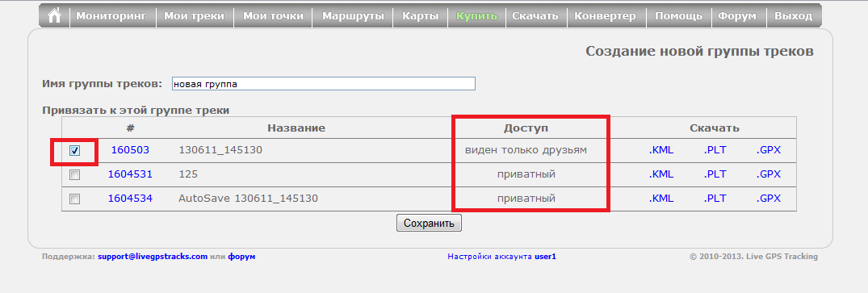The width and height of the screenshot is (868, 293).
Task: Click label Привязать к этой группе треки
Action: (136, 111)
